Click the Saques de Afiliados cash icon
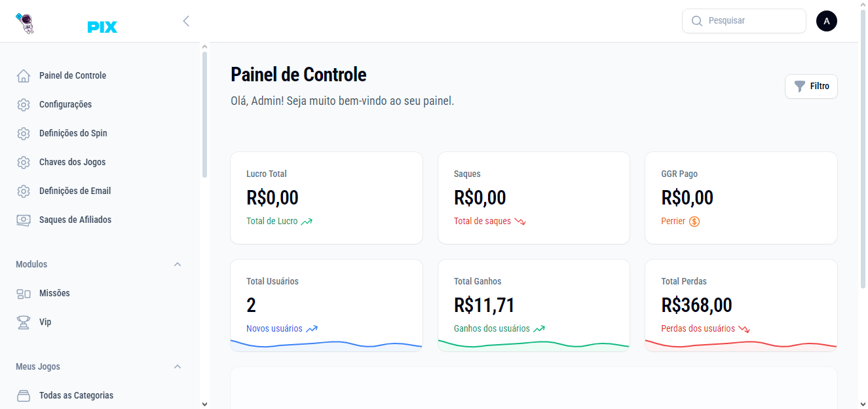This screenshot has width=868, height=409. tap(24, 220)
